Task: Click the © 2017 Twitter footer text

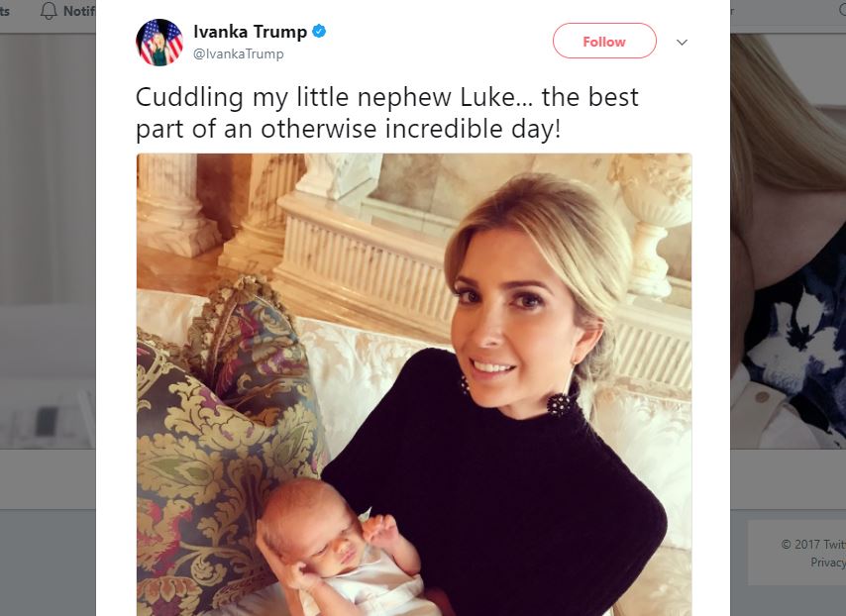Action: point(813,545)
